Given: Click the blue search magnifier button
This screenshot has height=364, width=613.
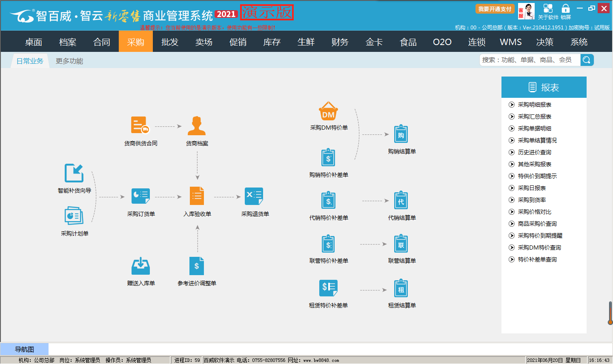Looking at the screenshot, I should [x=587, y=60].
